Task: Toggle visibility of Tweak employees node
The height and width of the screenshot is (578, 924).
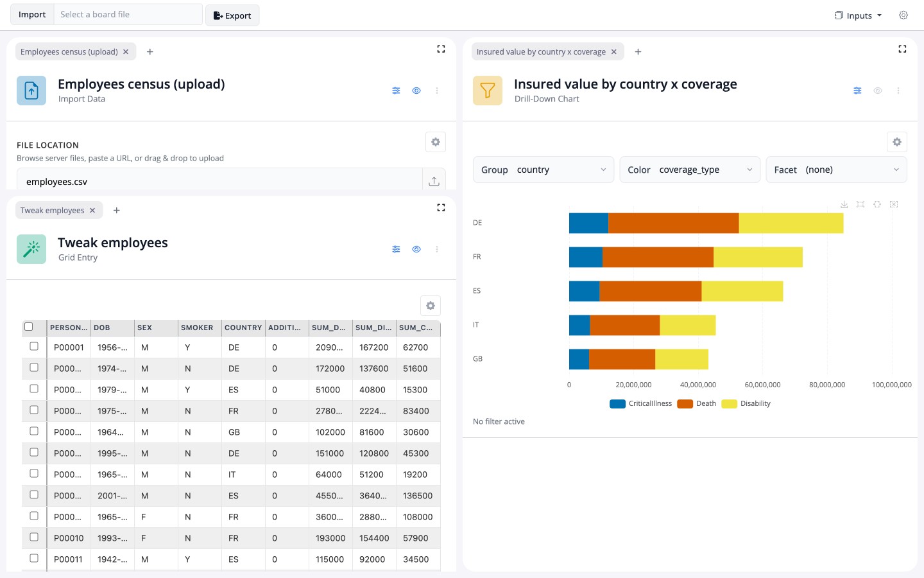Action: (x=416, y=249)
